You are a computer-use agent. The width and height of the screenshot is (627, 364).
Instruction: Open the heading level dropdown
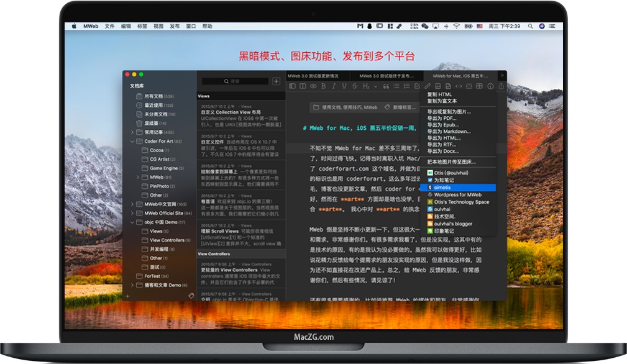pyautogui.click(x=370, y=86)
